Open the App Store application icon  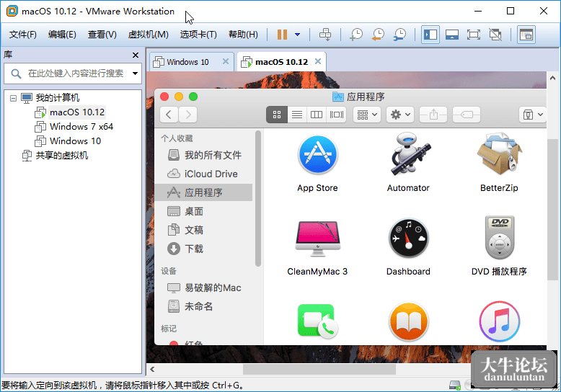pos(317,155)
